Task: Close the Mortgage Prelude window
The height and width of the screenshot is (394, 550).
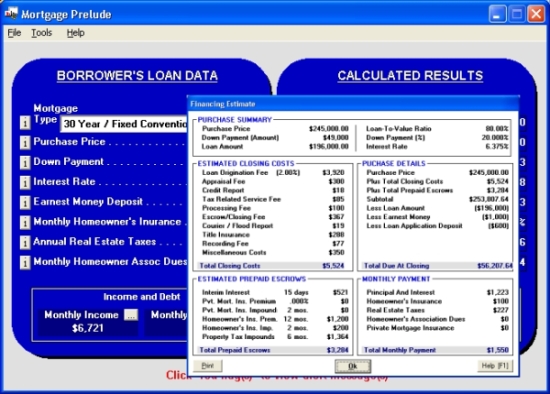Action: click(x=536, y=14)
